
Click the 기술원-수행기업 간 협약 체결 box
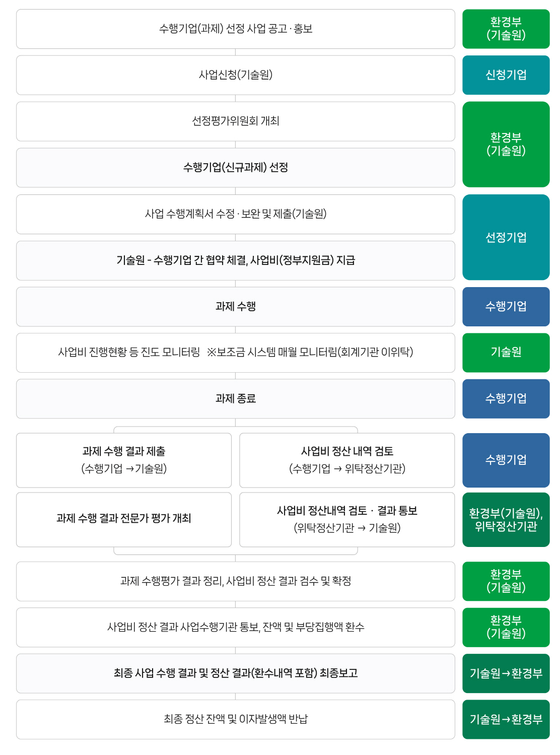[236, 260]
